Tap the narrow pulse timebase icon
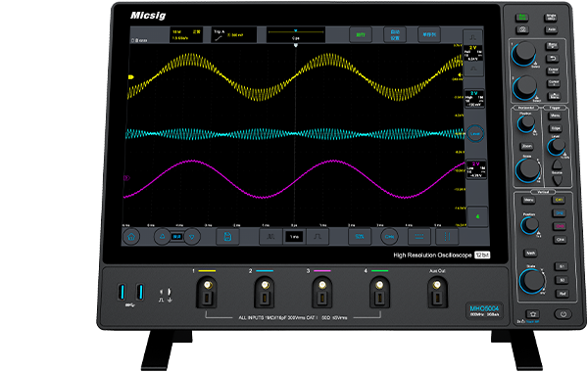Screen dimensions: 588x372 270,237
